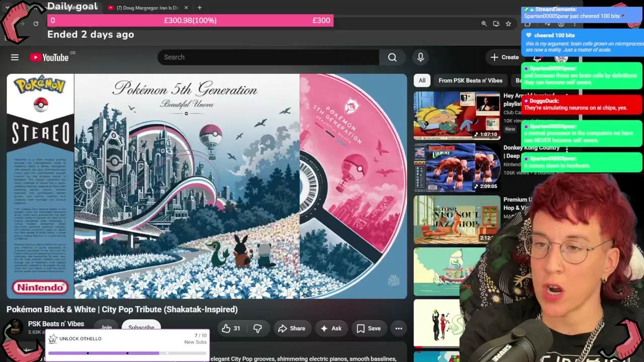Select From PSK Beats n' Vibes chip
The height and width of the screenshot is (362, 644).
pos(470,80)
